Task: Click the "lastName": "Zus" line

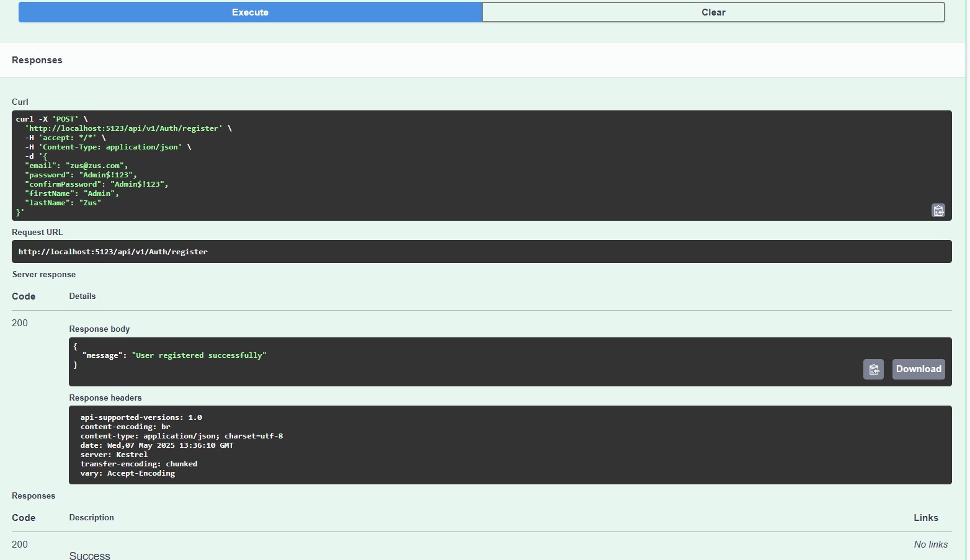Action: [63, 203]
